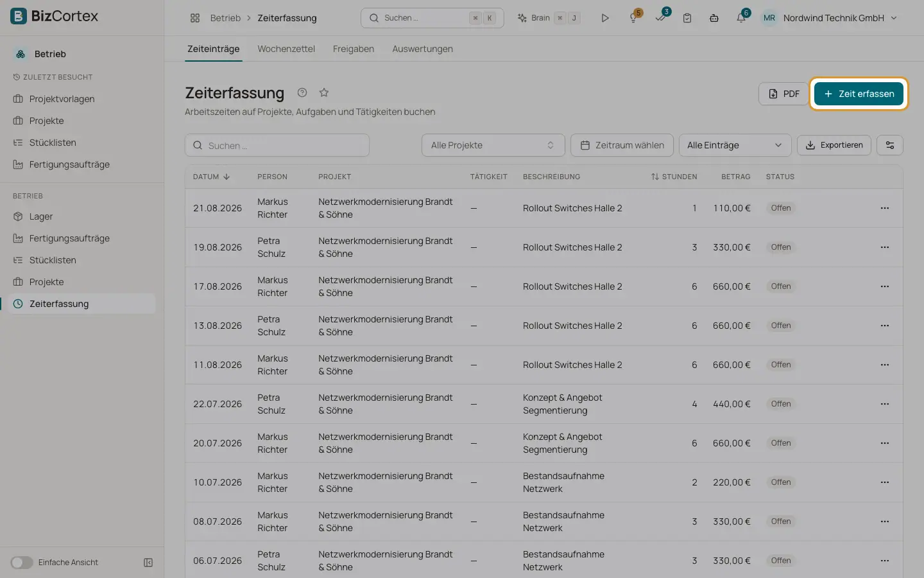Image resolution: width=924 pixels, height=578 pixels.
Task: Open the row menu for 10.07.2026
Action: [x=885, y=482]
